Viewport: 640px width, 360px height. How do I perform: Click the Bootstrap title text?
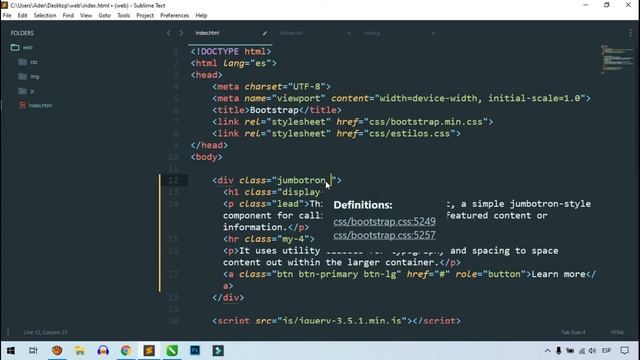click(274, 110)
